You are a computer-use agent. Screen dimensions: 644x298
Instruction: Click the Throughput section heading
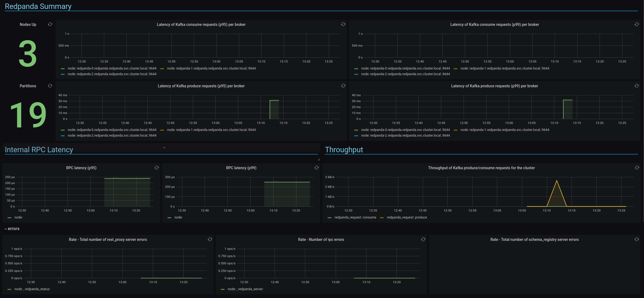click(344, 150)
